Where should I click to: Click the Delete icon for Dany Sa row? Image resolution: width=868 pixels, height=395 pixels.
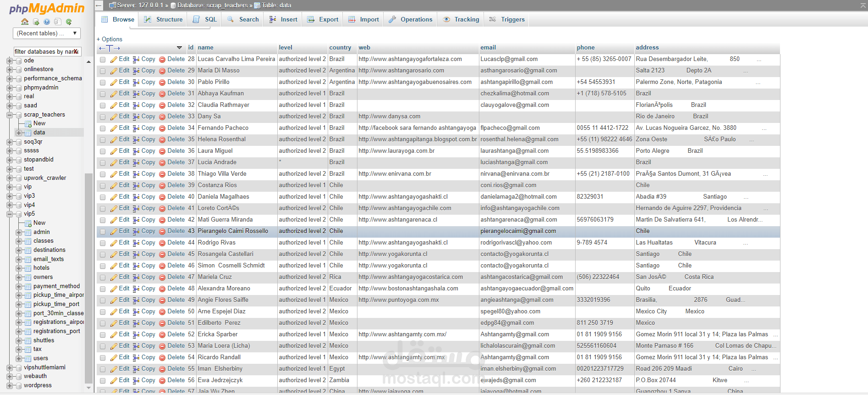pos(162,117)
